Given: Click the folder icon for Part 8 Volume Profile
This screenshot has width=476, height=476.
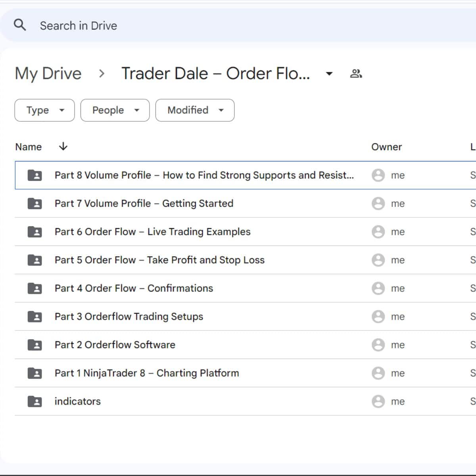Looking at the screenshot, I should pos(35,175).
